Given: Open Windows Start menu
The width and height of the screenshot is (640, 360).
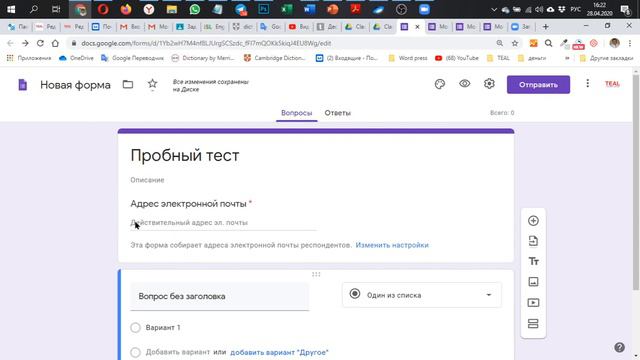Looking at the screenshot, I should [11, 9].
